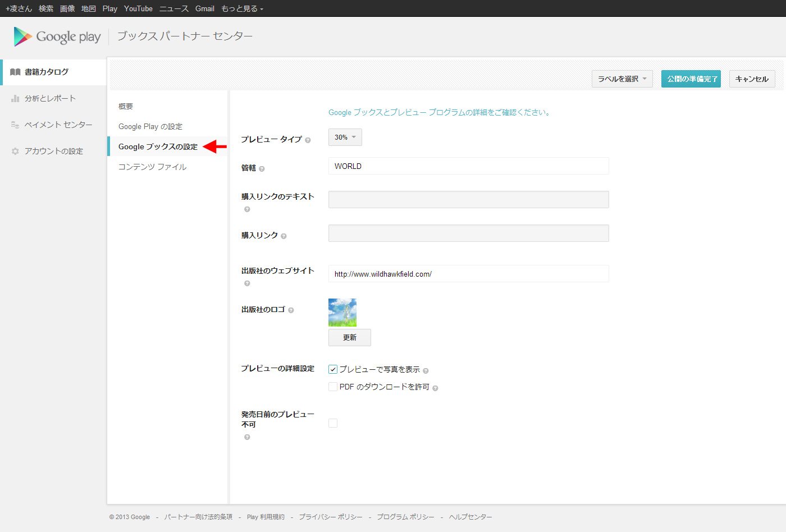Toggle プレビューで写真を表示 checkbox

pyautogui.click(x=333, y=369)
